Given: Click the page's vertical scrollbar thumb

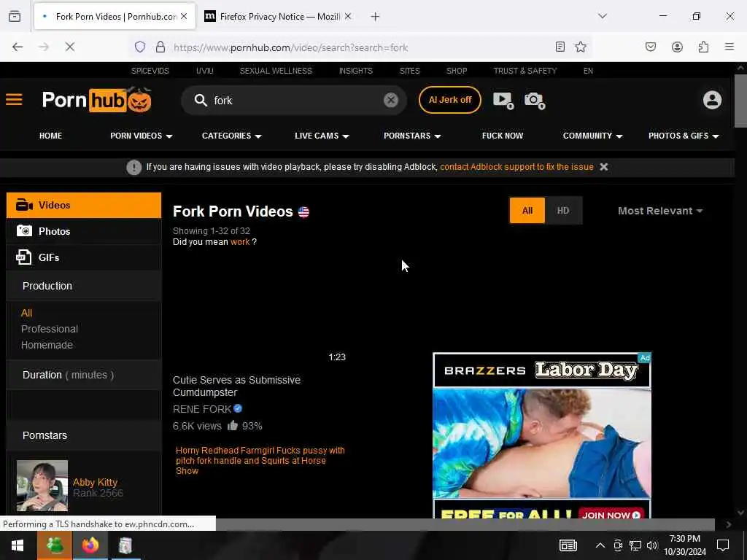Looking at the screenshot, I should click(x=740, y=101).
